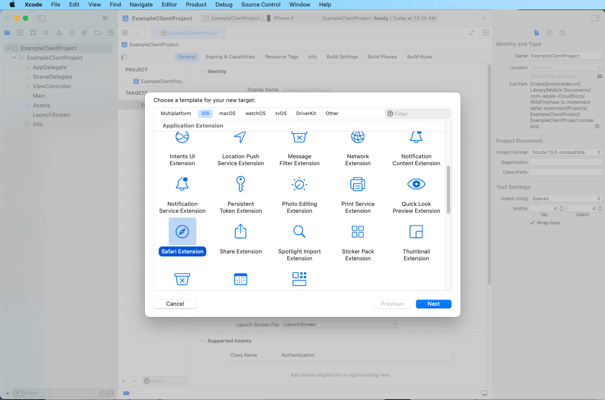This screenshot has width=605, height=400.
Task: Open the Build Settings tab
Action: click(342, 57)
